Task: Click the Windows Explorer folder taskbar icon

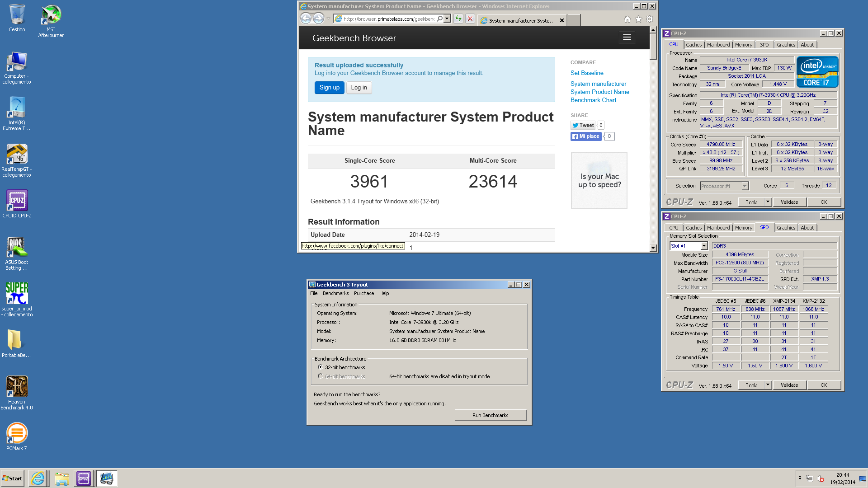Action: tap(61, 478)
